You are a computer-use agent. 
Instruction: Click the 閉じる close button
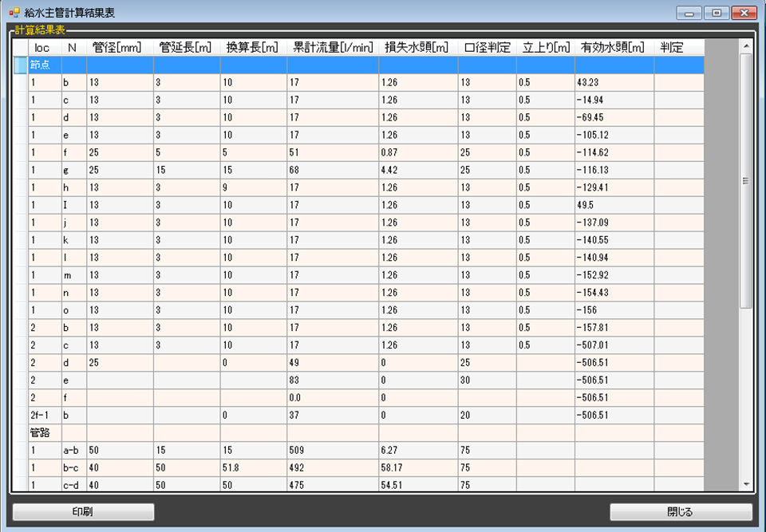(x=681, y=511)
